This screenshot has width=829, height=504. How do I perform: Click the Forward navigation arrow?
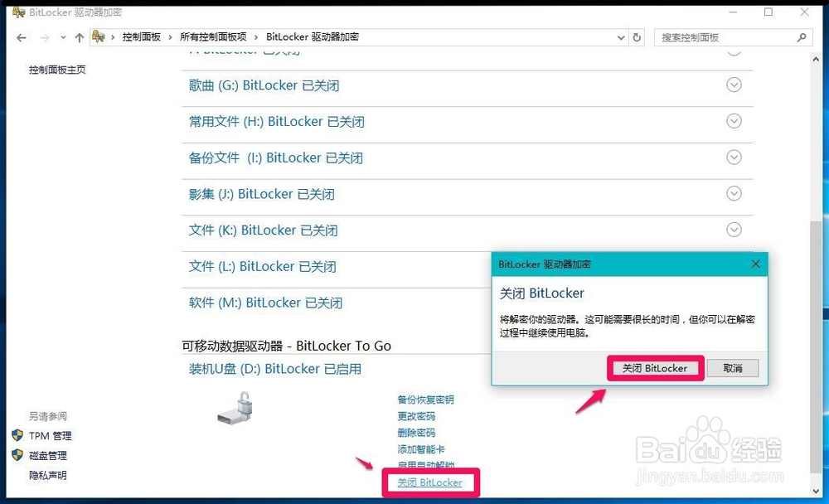pyautogui.click(x=45, y=37)
